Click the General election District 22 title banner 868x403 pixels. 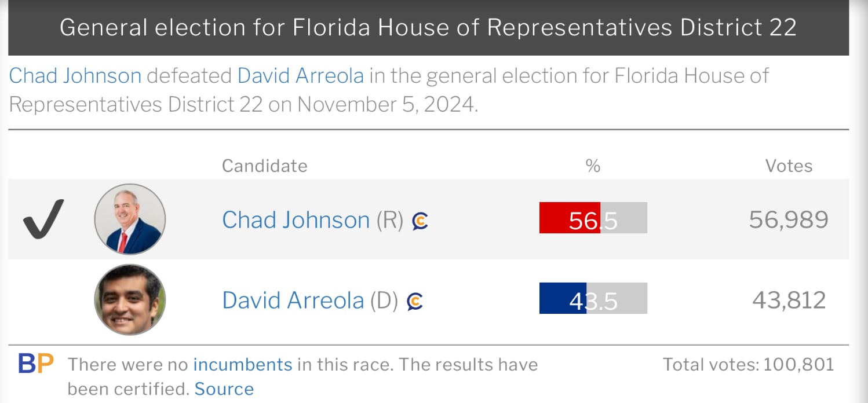coord(429,28)
